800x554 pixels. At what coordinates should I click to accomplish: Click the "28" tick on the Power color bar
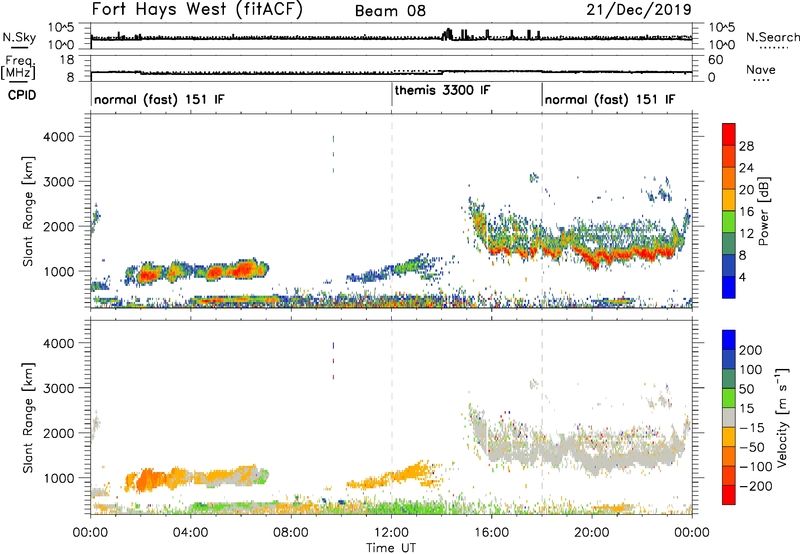(746, 146)
